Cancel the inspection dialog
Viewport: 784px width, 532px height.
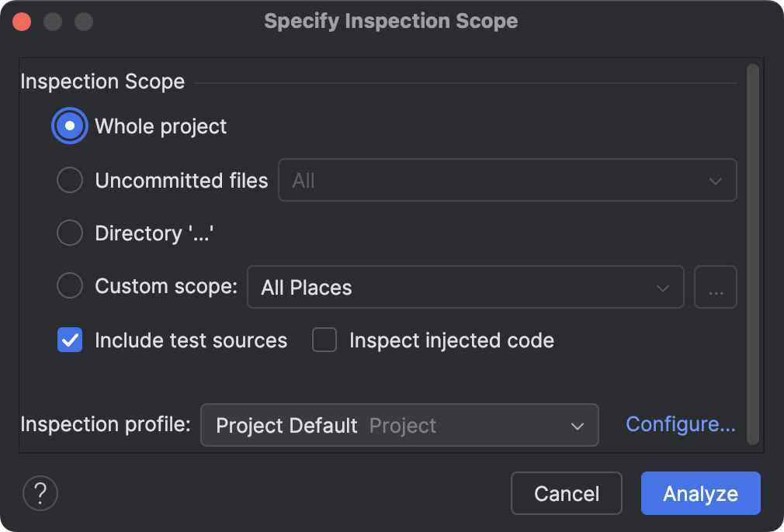(566, 493)
